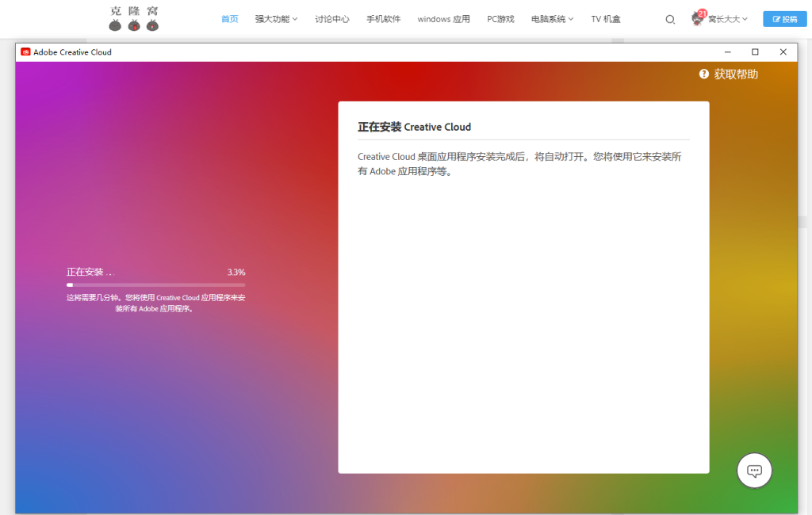Open the website search magnifier icon

pos(669,19)
